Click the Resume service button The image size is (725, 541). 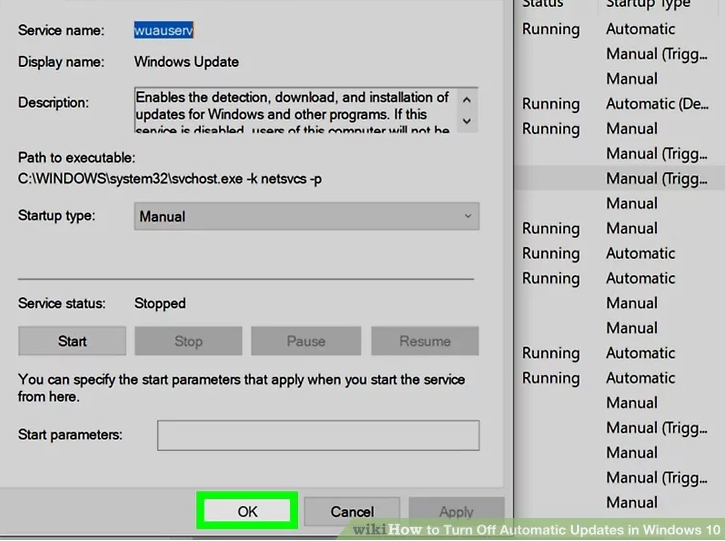[424, 341]
